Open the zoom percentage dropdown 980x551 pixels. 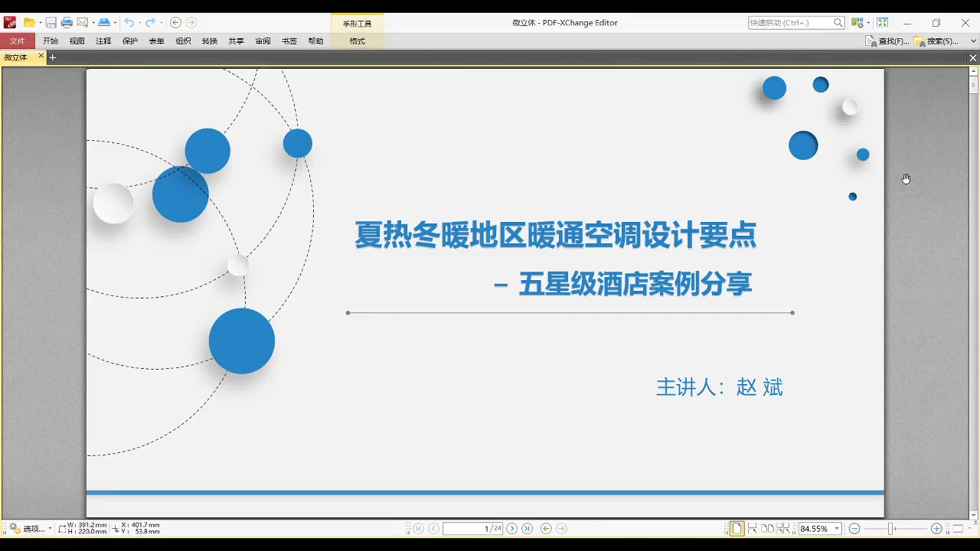[x=837, y=529]
